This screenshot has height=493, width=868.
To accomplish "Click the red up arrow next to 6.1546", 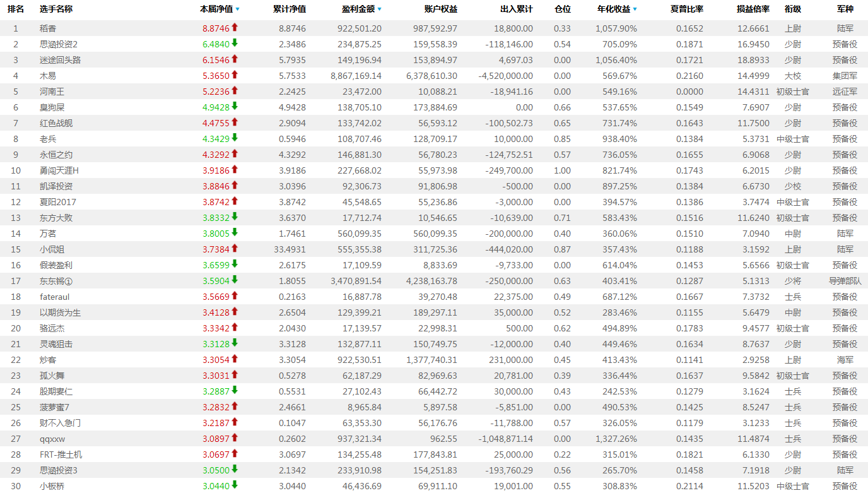I will tap(235, 59).
